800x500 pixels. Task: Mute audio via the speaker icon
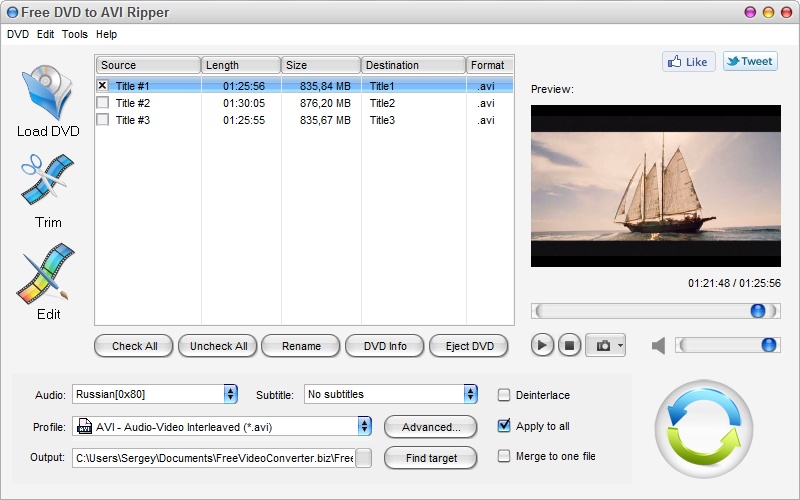(x=658, y=345)
